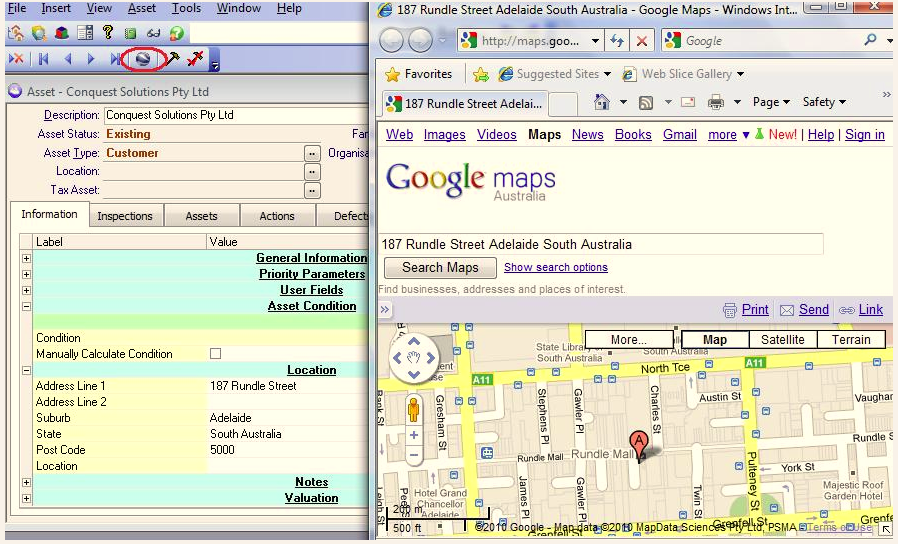
Task: Collapse the Asset Condition section
Action: click(26, 306)
